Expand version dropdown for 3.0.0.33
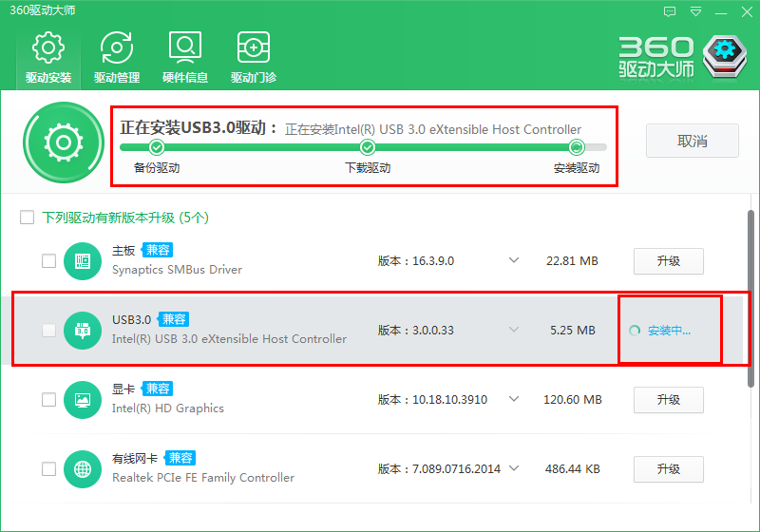Screen dimensions: 760x532 pyautogui.click(x=514, y=330)
